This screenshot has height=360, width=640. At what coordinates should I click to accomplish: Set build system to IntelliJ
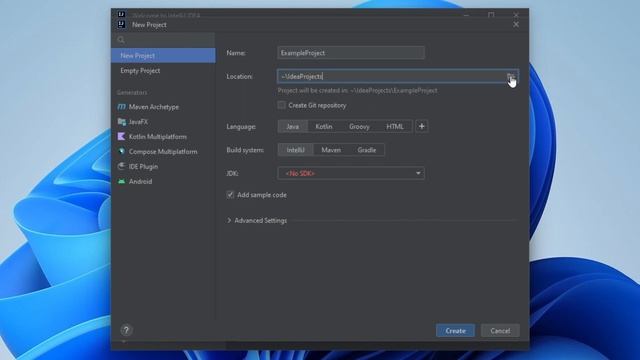pyautogui.click(x=296, y=150)
